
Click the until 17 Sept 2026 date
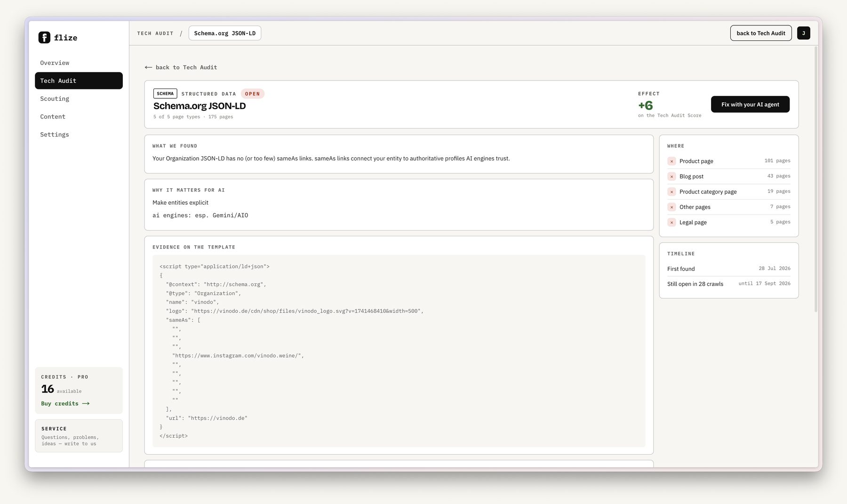point(765,284)
